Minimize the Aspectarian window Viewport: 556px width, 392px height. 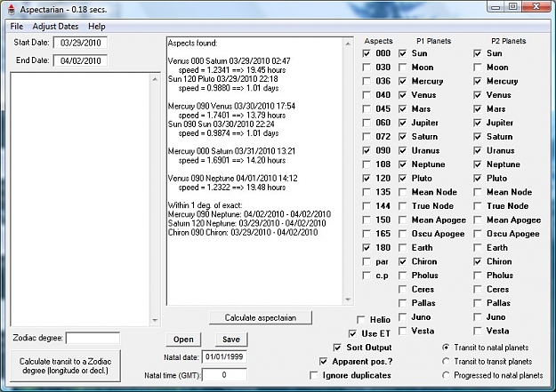pos(496,7)
